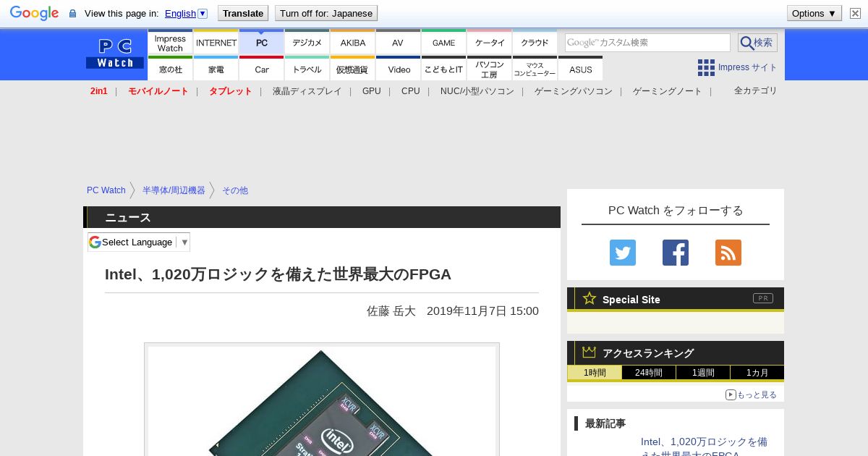This screenshot has height=456, width=868.
Task: Select the 1カ月 ranking tab
Action: tap(757, 373)
